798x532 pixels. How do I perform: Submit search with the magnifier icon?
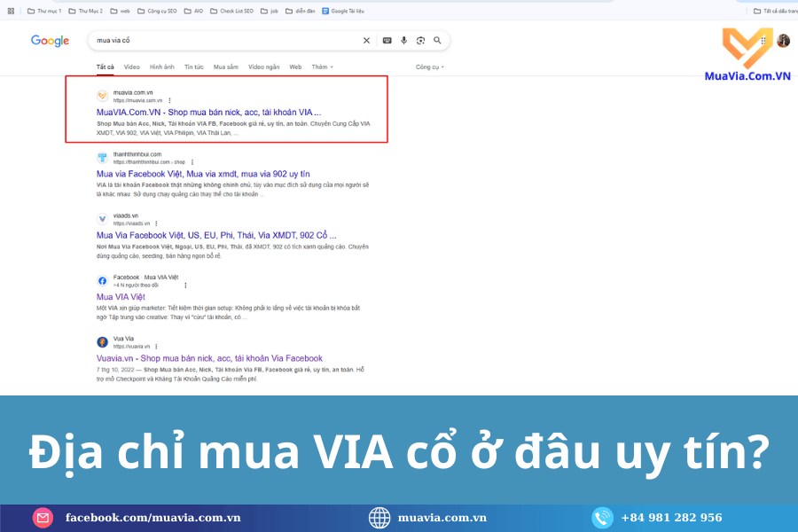tap(437, 40)
